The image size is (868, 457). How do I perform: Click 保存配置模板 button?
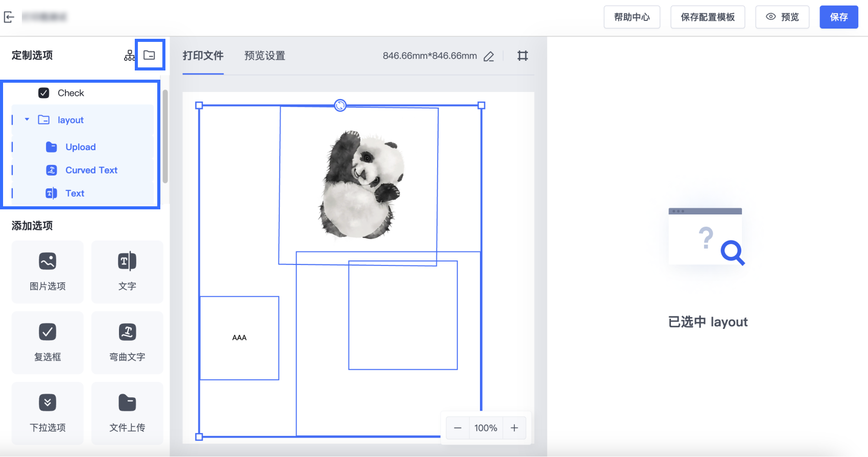click(708, 17)
